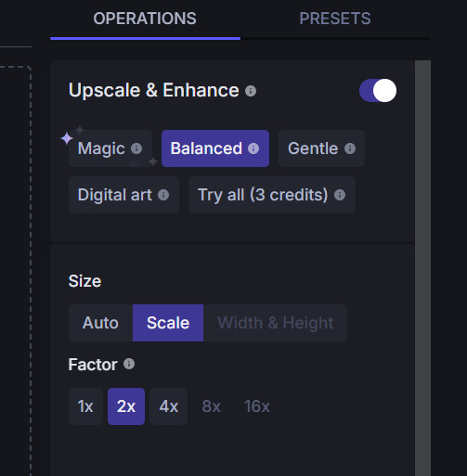Click the info icon next to Factor

point(129,364)
